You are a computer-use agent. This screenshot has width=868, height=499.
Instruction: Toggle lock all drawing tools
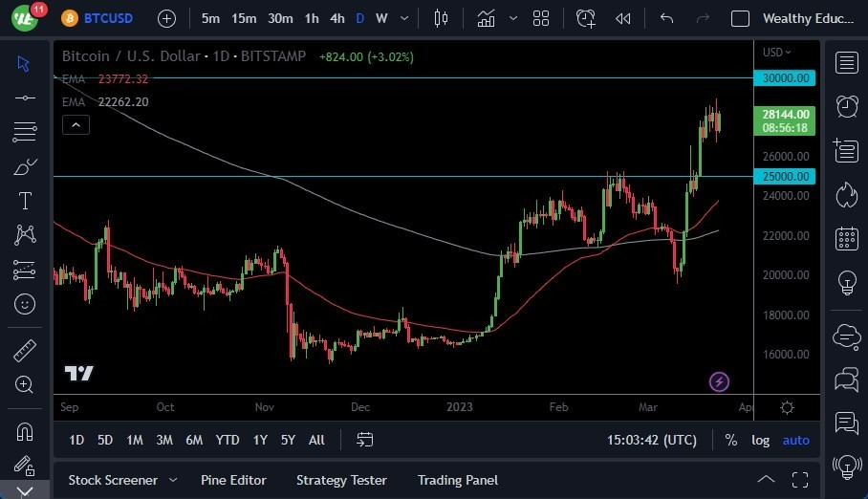point(24,466)
